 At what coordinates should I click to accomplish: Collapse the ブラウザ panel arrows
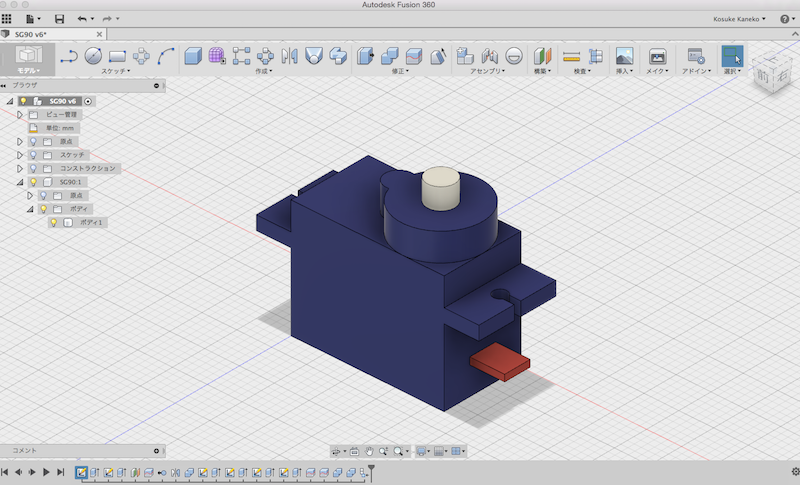pos(4,85)
